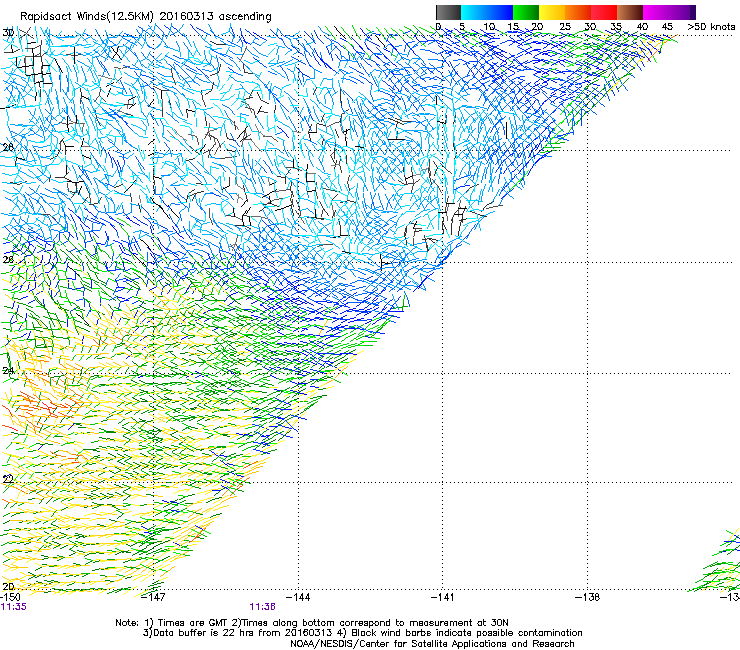The image size is (740, 650).
Task: Click the 'Rapidsact Winds(12.5KM) 20160313 ascending' title
Action: click(146, 17)
